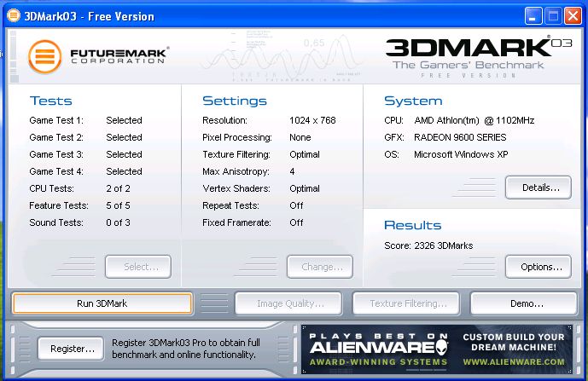Click the Settings section heading

coord(235,101)
